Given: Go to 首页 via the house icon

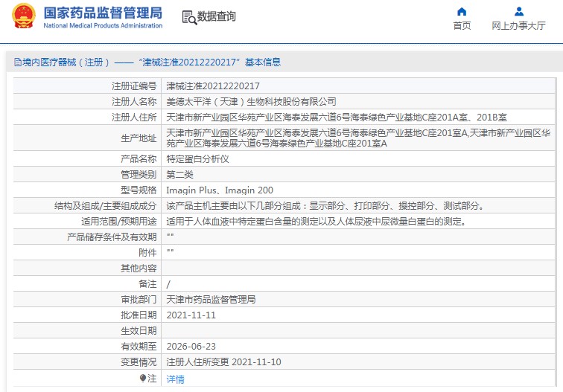Looking at the screenshot, I should (x=462, y=12).
